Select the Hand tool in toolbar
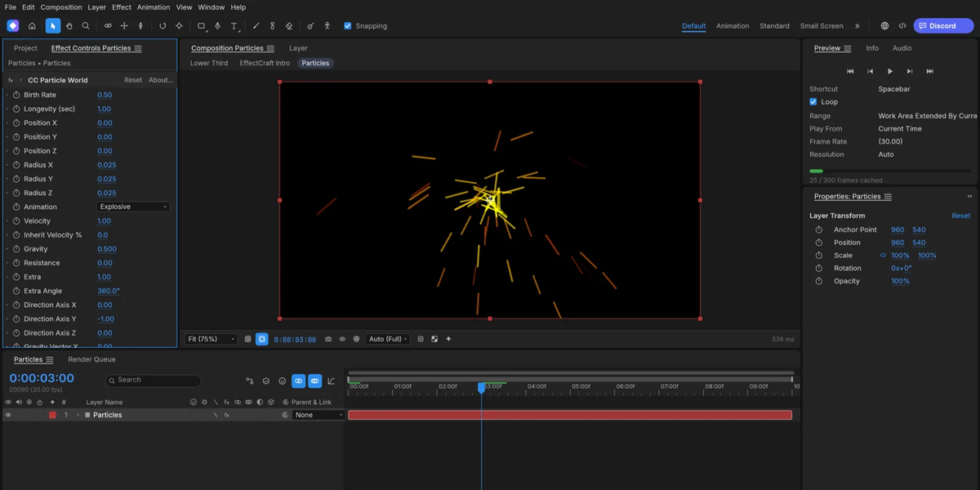Image resolution: width=980 pixels, height=490 pixels. [69, 26]
